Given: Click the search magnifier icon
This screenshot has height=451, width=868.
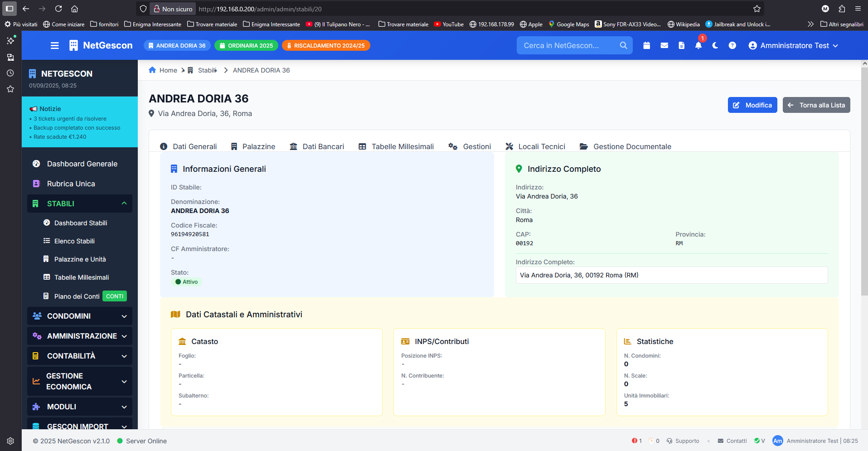Looking at the screenshot, I should (x=623, y=45).
